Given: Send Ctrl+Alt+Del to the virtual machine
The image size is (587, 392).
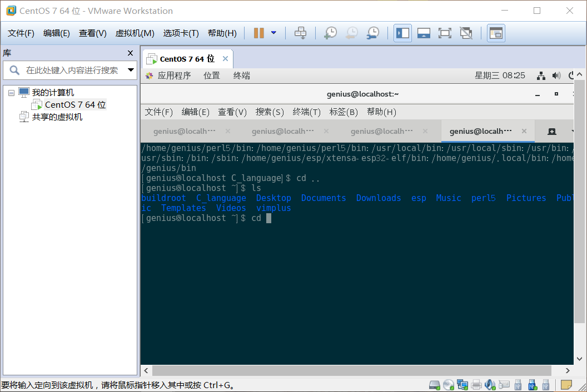Looking at the screenshot, I should pyautogui.click(x=300, y=33).
